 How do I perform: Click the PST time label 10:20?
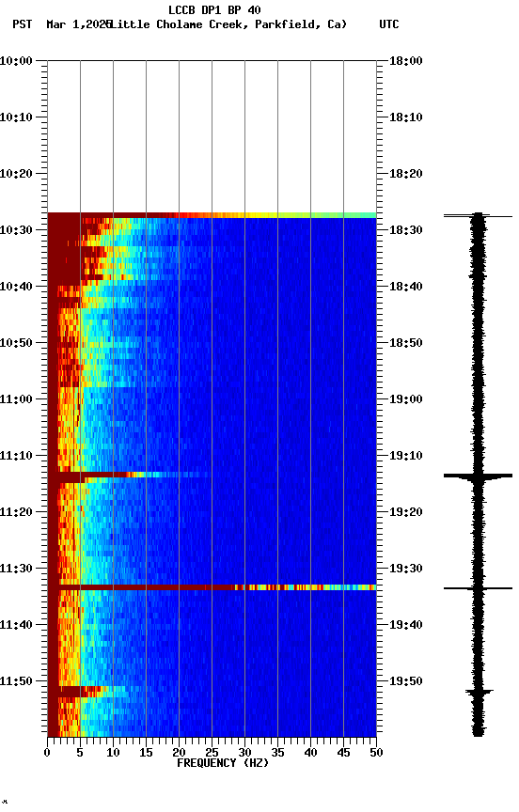(x=16, y=174)
